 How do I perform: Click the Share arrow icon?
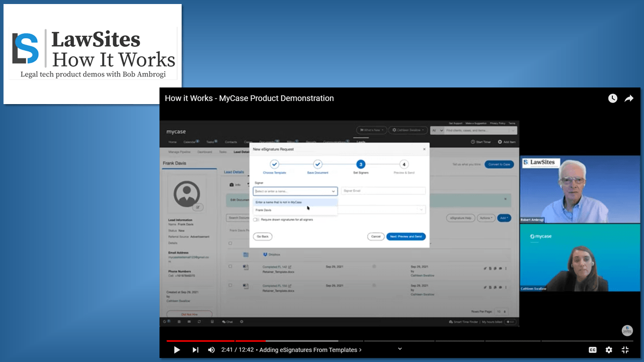point(629,99)
